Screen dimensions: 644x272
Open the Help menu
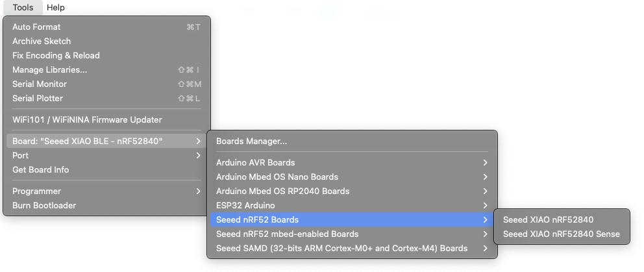tap(56, 7)
